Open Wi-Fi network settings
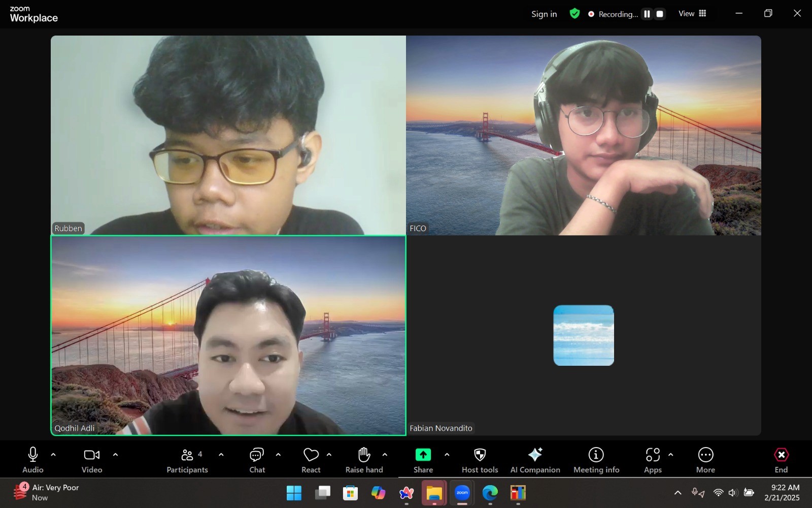This screenshot has width=812, height=508. (718, 493)
